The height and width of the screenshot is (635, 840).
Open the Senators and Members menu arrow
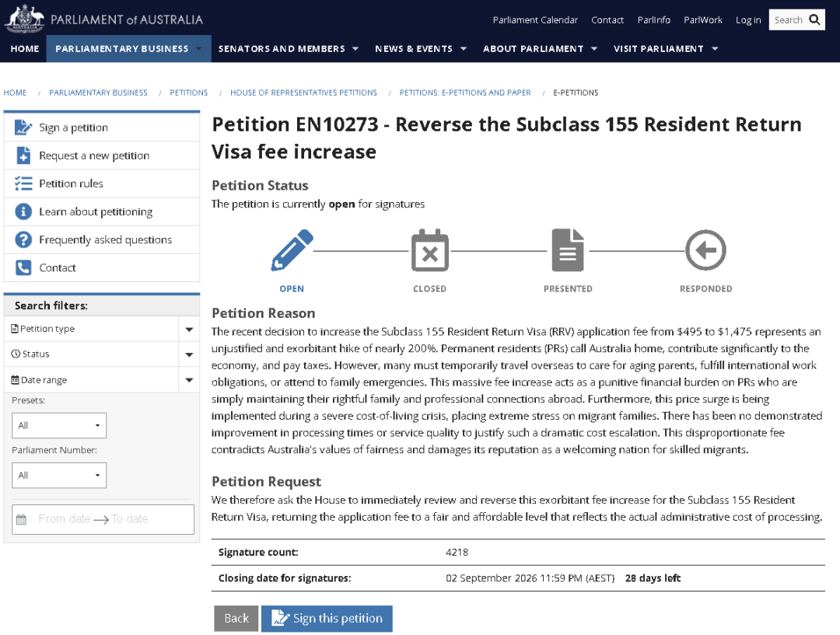[x=355, y=49]
